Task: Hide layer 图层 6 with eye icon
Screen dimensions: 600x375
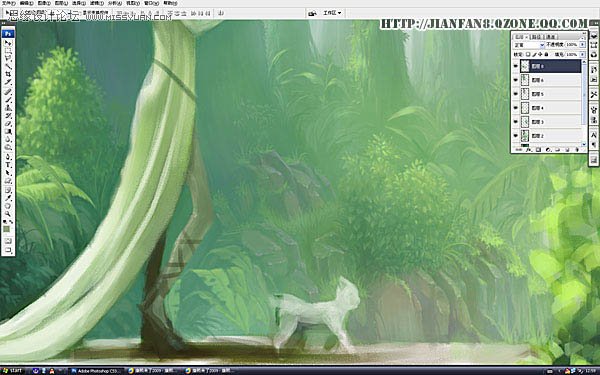Action: click(515, 80)
